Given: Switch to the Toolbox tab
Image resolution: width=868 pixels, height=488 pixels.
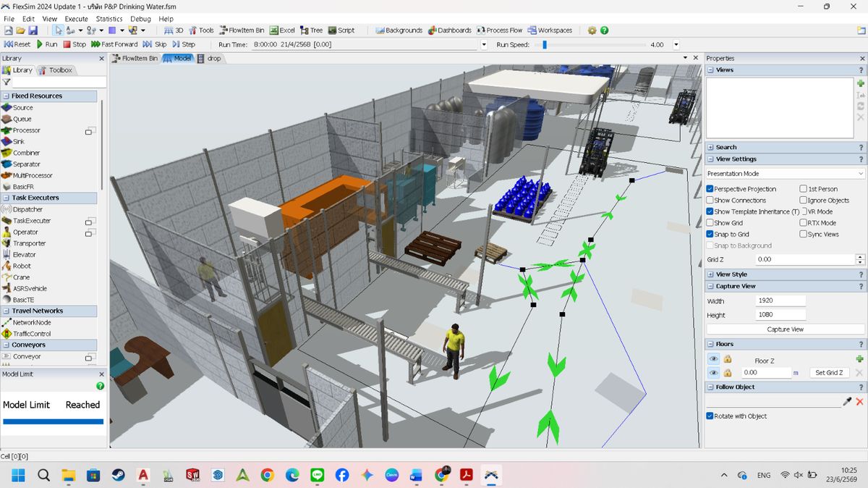Looking at the screenshot, I should (x=56, y=70).
